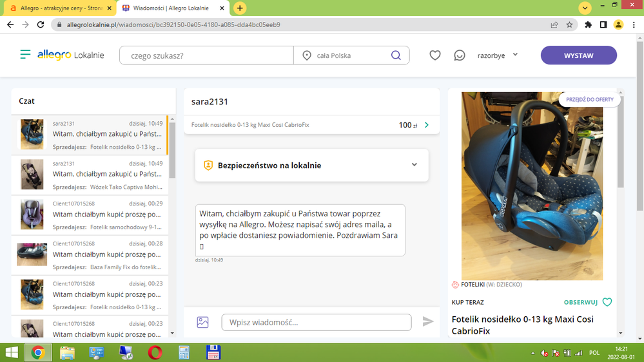644x362 pixels.
Task: Click the Wpisz wiadomość input field
Action: (316, 322)
